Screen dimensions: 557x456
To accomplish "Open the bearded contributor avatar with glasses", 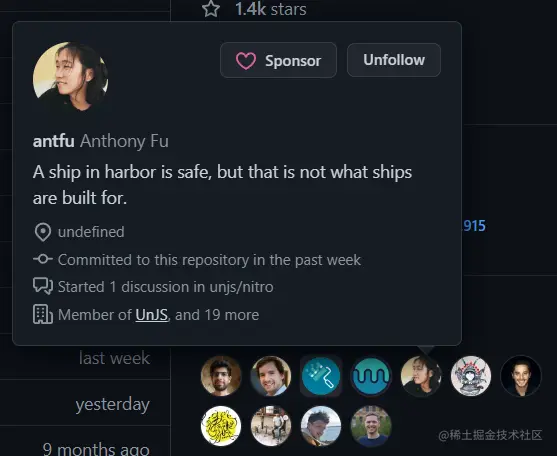I will coord(221,376).
